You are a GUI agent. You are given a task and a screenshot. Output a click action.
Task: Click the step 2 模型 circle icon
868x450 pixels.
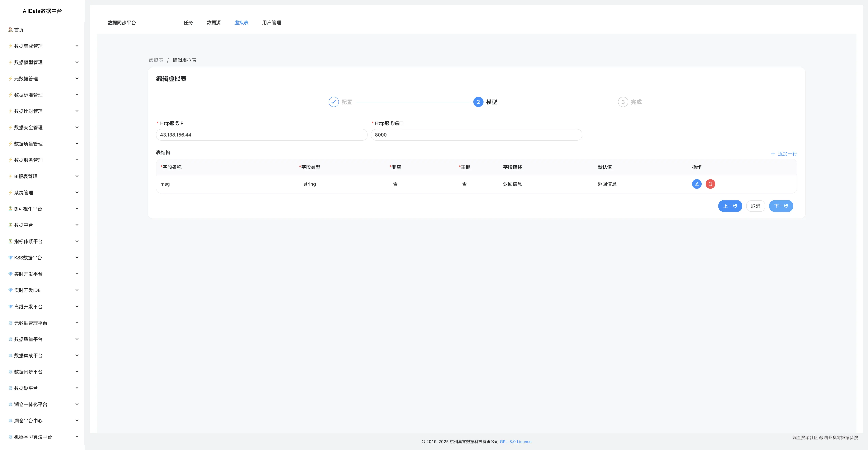[x=478, y=102]
